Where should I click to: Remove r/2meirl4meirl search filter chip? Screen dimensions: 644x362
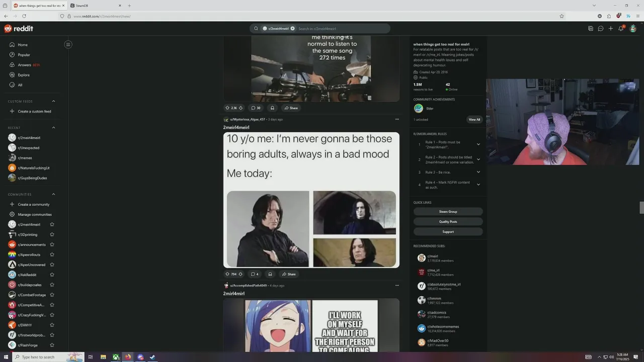click(x=292, y=29)
